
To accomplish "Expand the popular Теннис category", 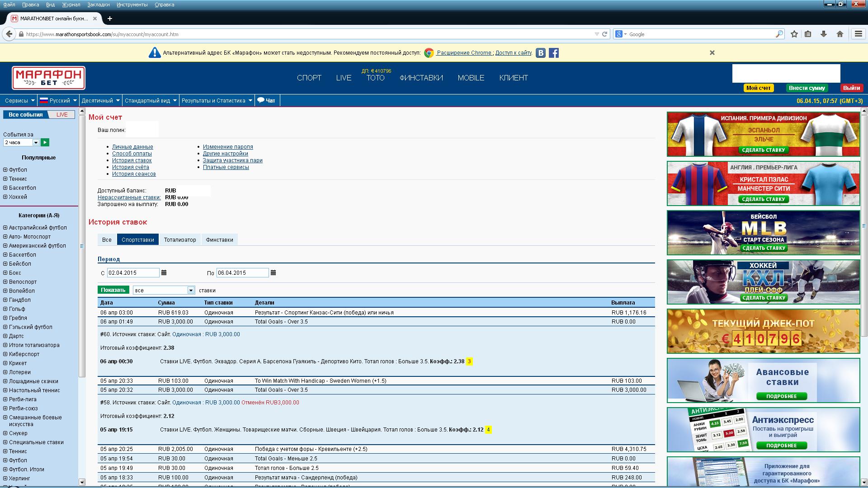I will point(5,179).
